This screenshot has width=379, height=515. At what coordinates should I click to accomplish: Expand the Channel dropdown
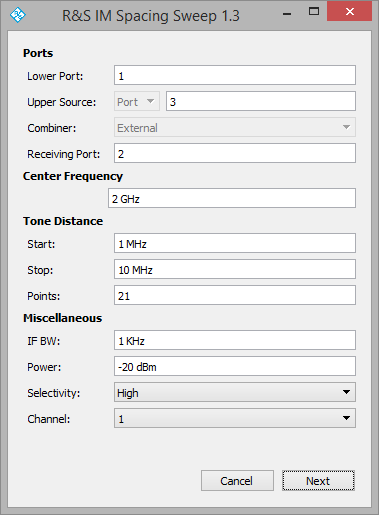click(235, 418)
